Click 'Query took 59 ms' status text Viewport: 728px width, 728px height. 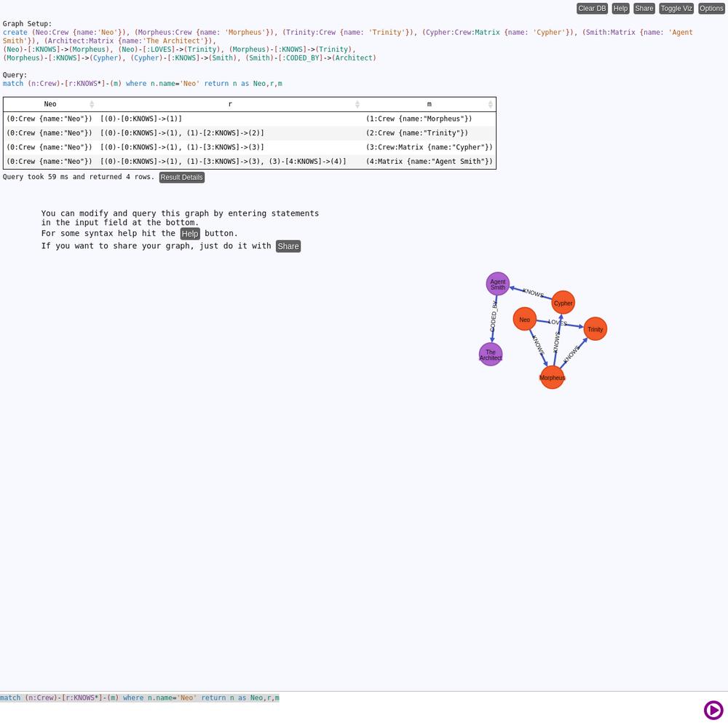(79, 177)
